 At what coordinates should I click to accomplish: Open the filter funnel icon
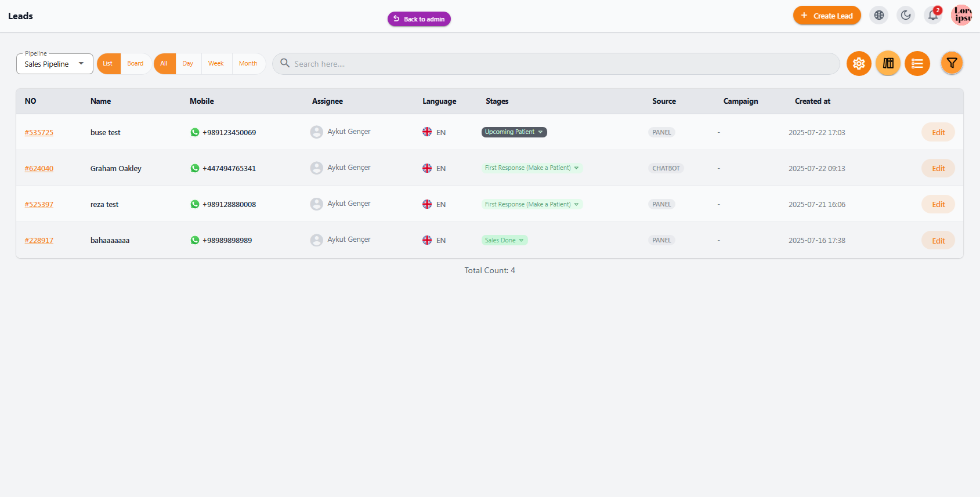(952, 63)
